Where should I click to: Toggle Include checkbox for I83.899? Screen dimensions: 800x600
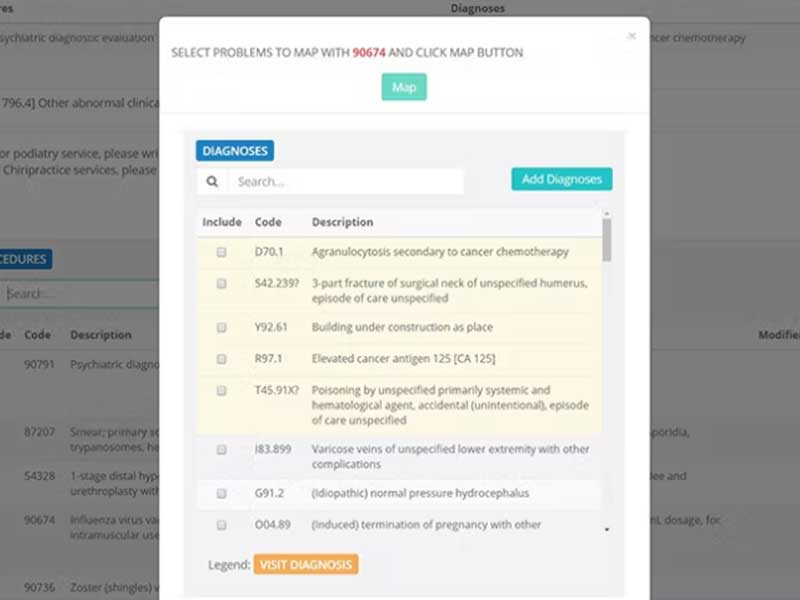(222, 450)
